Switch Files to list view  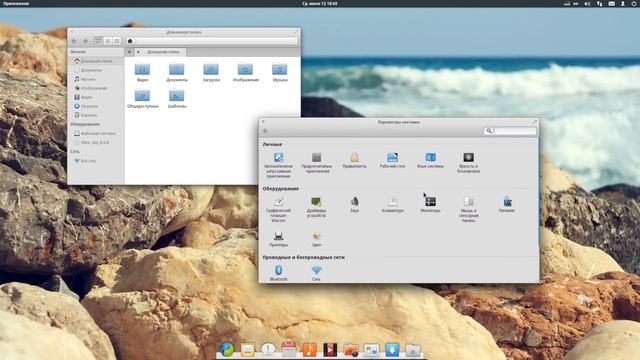(x=108, y=41)
